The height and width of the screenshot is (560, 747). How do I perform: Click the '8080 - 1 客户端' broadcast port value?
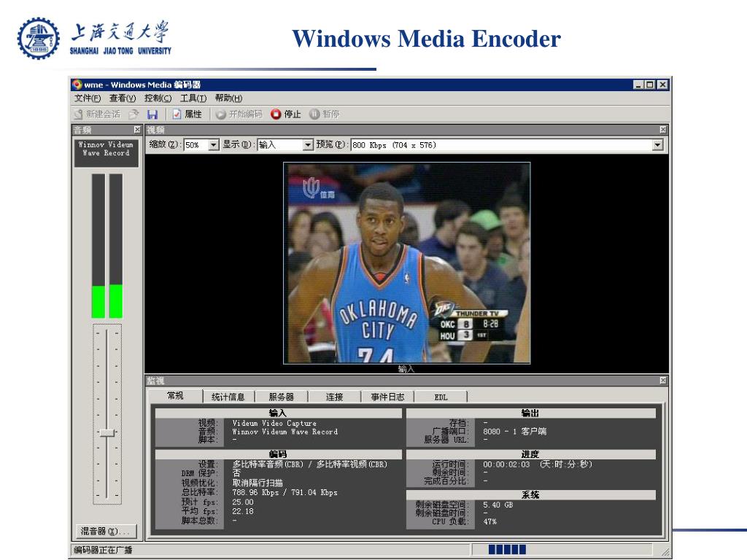(x=514, y=432)
